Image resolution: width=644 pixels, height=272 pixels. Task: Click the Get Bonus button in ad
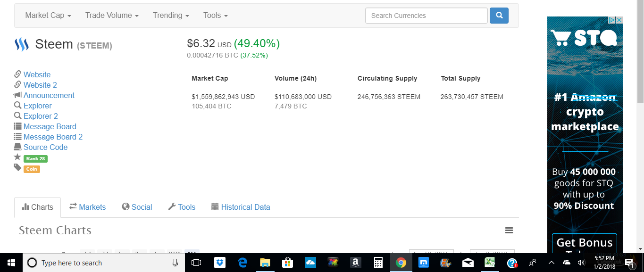tap(585, 243)
